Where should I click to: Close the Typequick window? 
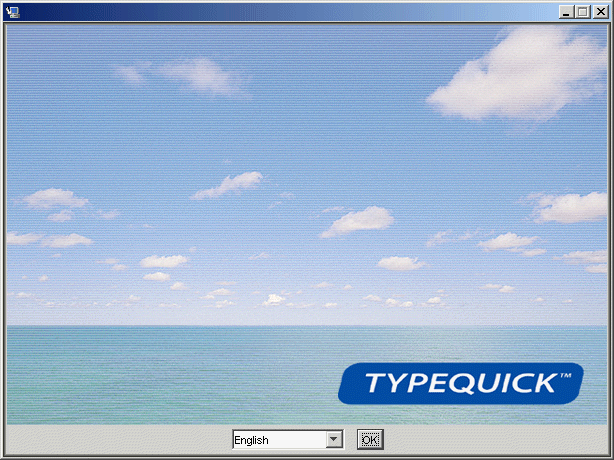pos(600,12)
